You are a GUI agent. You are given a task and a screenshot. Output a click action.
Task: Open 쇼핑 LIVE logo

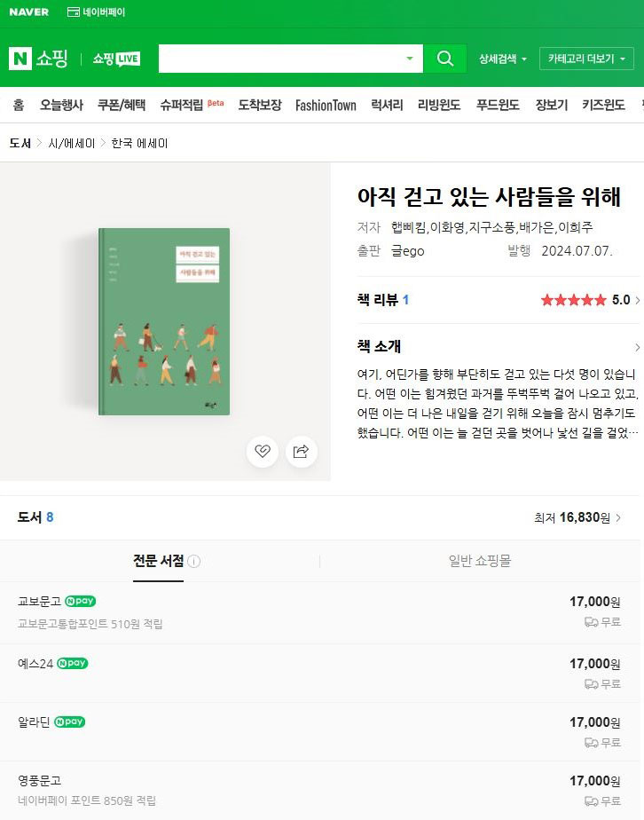point(116,59)
